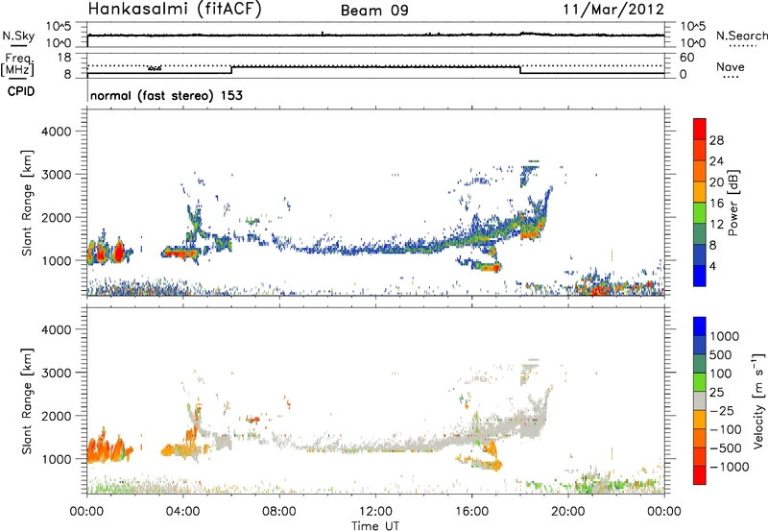Viewport: 768px width, 532px height.
Task: Click "normal (fast stereo) 153" text
Action: (166, 95)
